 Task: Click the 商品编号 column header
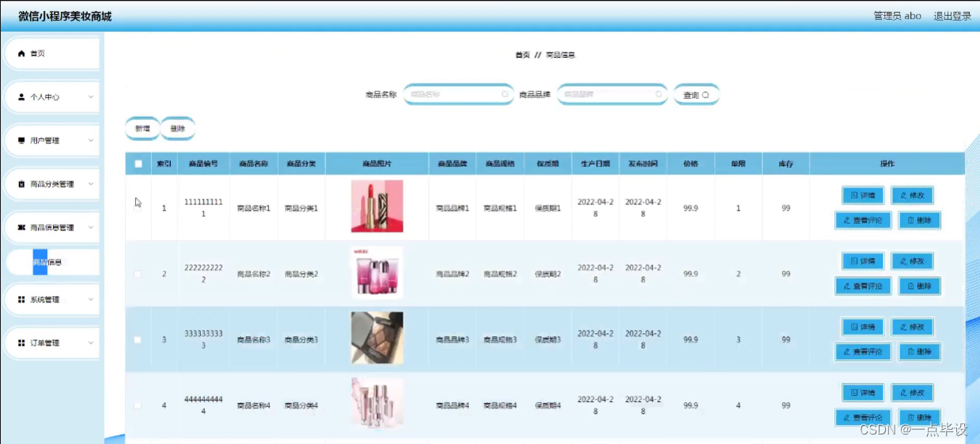coord(203,164)
